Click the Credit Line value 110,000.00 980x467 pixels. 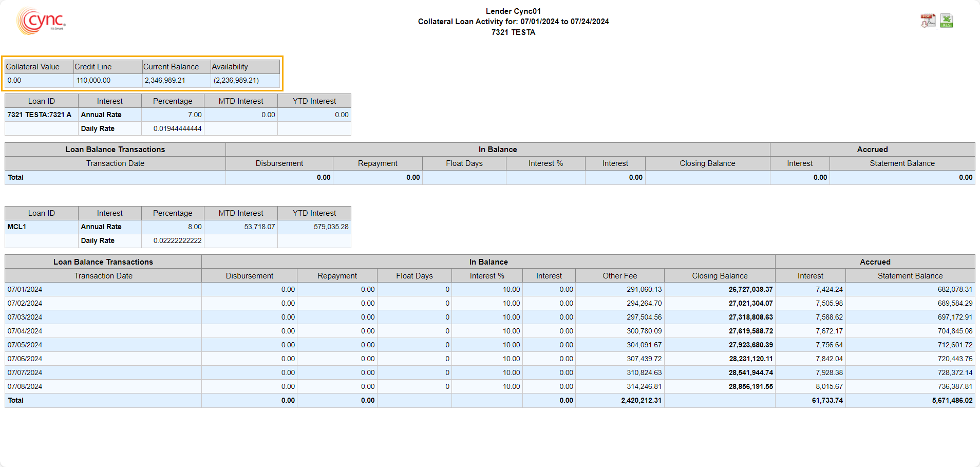[x=93, y=81]
